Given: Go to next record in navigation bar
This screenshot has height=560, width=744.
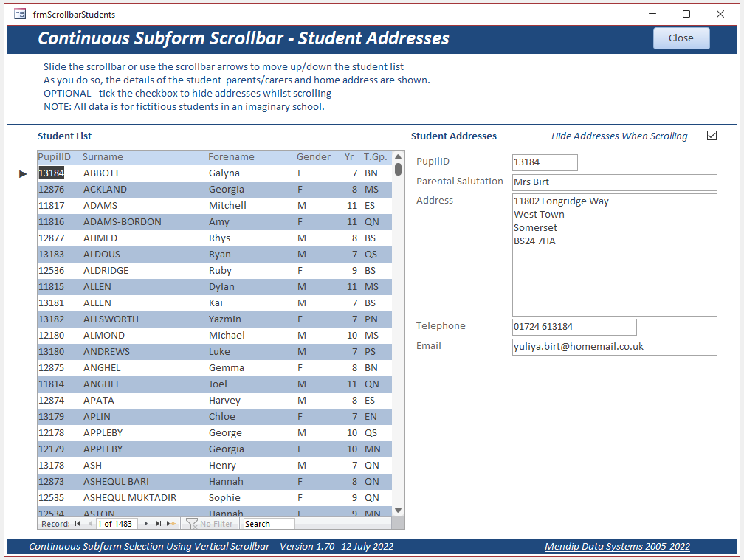Looking at the screenshot, I should [x=145, y=524].
